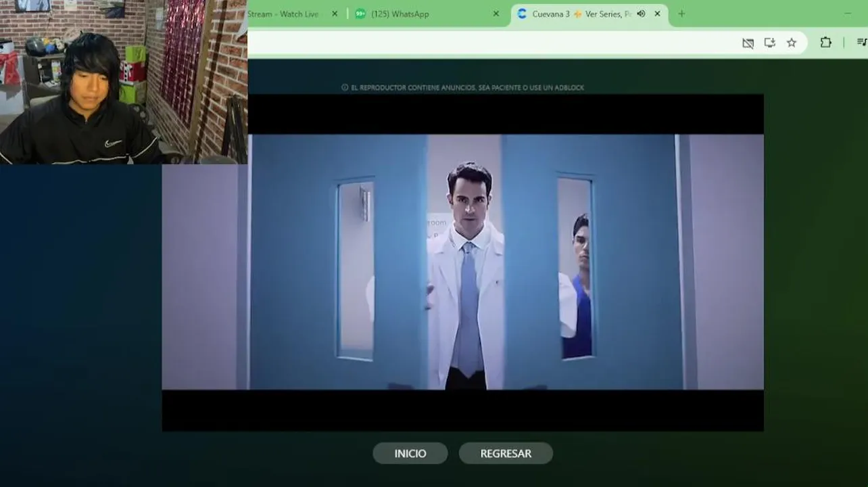This screenshot has height=487, width=868.
Task: Close the Cuevana 3 tab
Action: [x=657, y=14]
